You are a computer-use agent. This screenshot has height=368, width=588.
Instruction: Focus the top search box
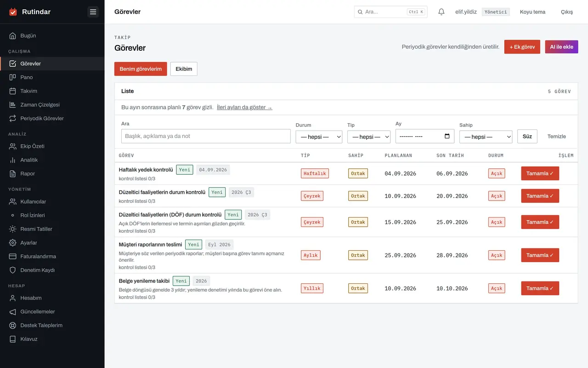tap(390, 12)
